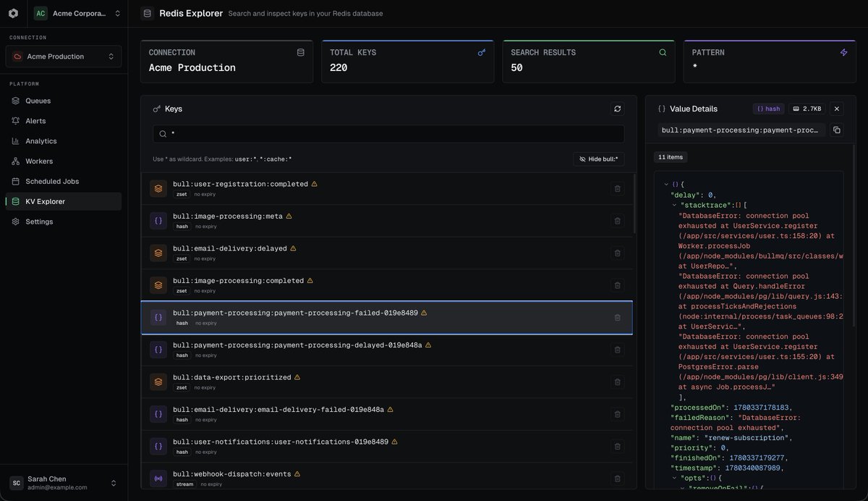868x501 pixels.
Task: Collapse the root JSON object in Value Details
Action: pos(667,185)
